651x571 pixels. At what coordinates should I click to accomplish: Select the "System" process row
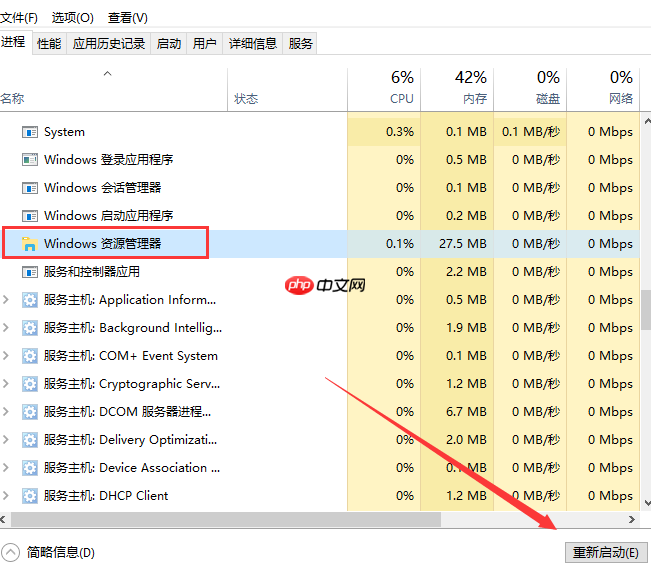(x=320, y=132)
